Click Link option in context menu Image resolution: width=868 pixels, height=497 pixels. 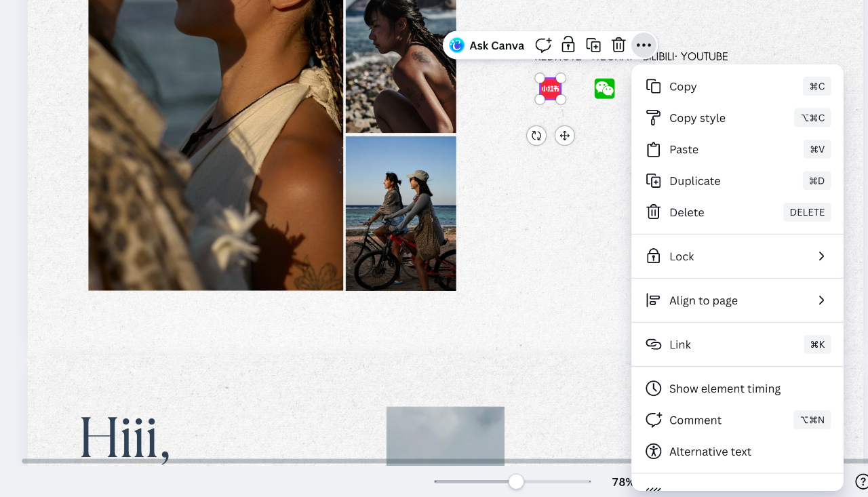coord(679,344)
